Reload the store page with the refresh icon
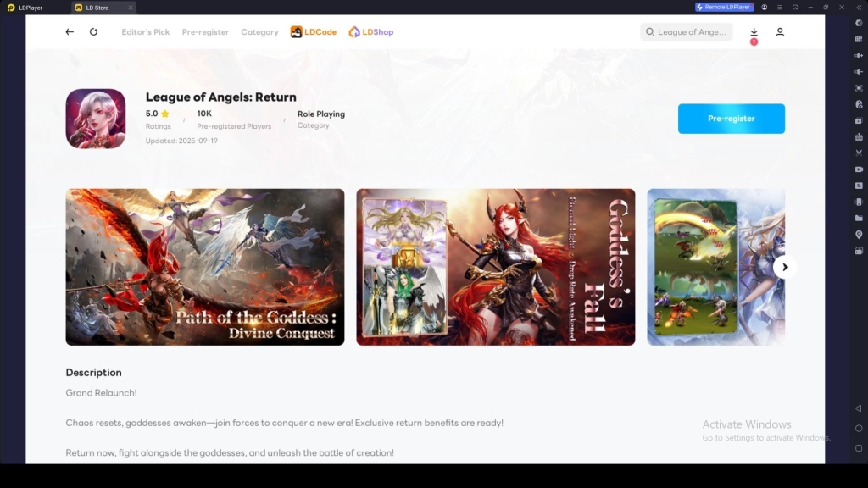 tap(93, 32)
